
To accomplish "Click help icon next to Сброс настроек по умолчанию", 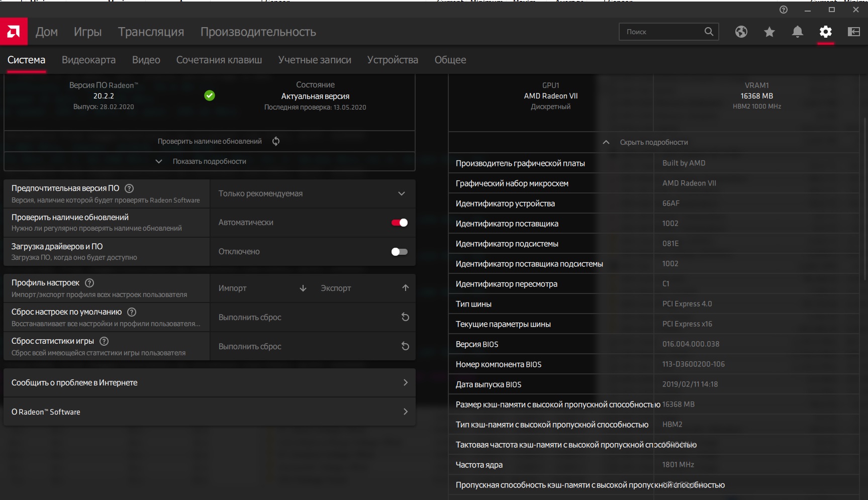I will pos(132,312).
